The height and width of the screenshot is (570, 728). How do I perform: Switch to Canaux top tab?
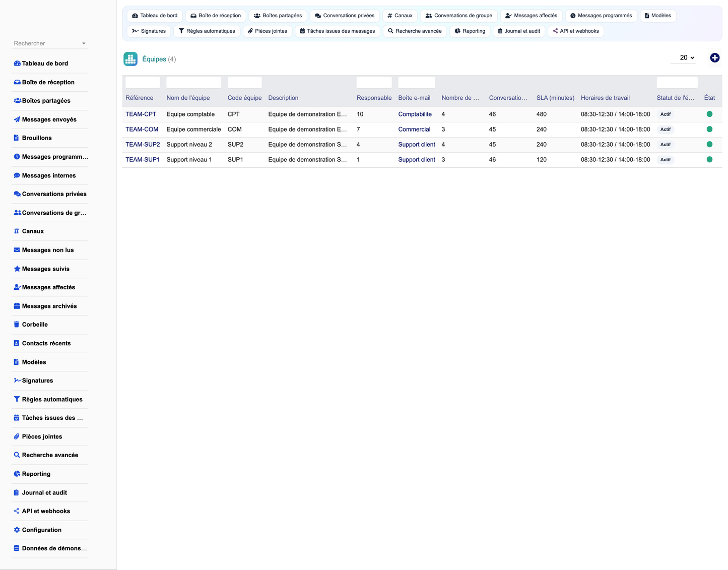pos(400,16)
